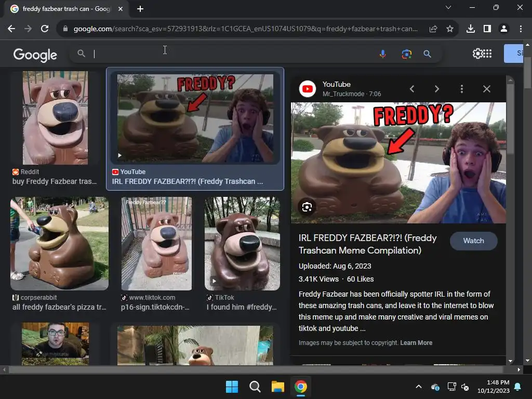Open the Google apps grid
This screenshot has height=399, width=532.
coord(487,54)
